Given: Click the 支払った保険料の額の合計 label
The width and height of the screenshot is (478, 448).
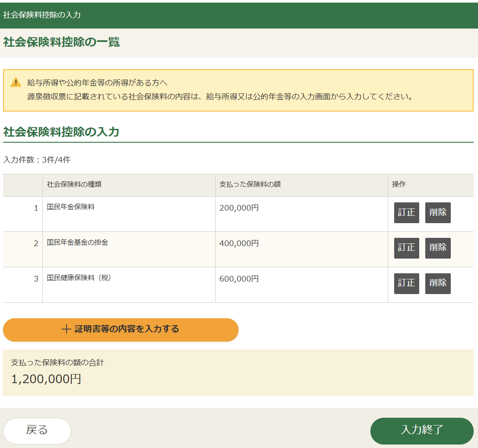Looking at the screenshot, I should (57, 362).
